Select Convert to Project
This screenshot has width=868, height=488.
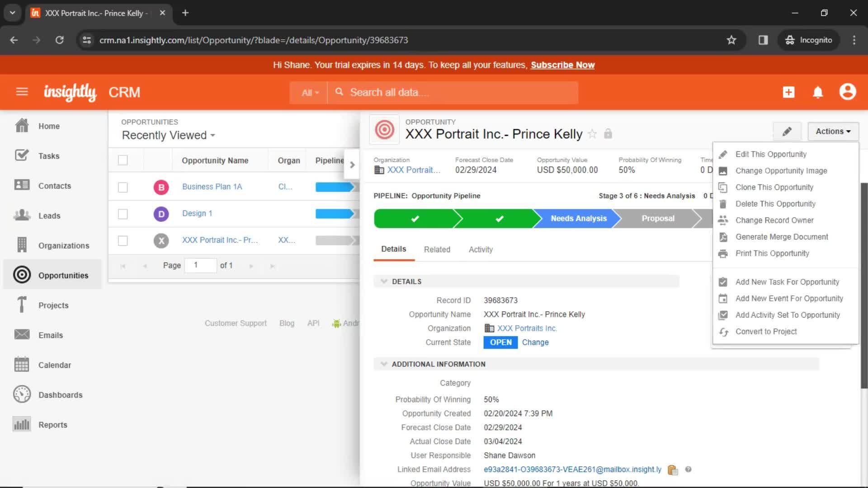[766, 331]
